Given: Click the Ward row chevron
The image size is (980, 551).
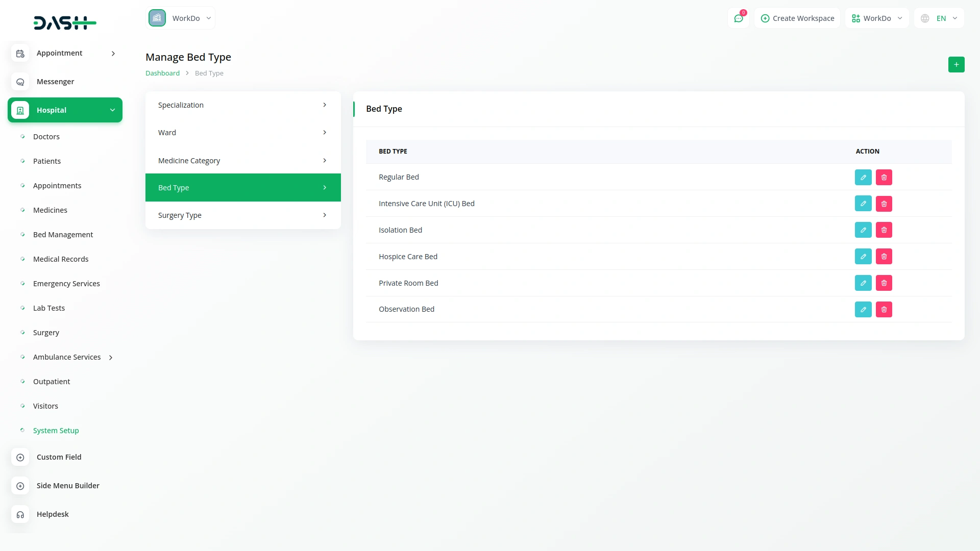Looking at the screenshot, I should tap(325, 133).
